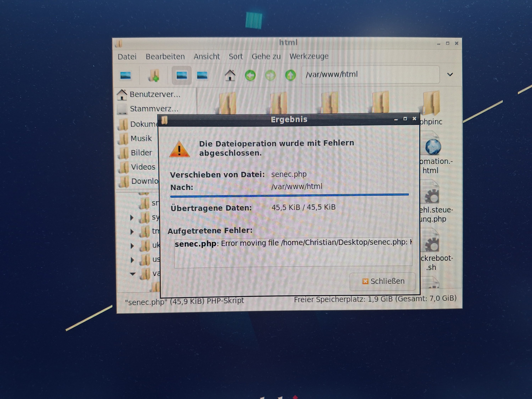Expand the 'sy' folder tree arrow
Image resolution: width=532 pixels, height=399 pixels.
pos(132,218)
